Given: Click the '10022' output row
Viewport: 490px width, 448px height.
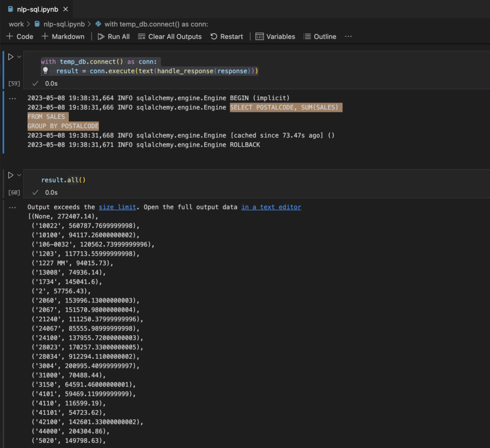Looking at the screenshot, I should point(86,226).
